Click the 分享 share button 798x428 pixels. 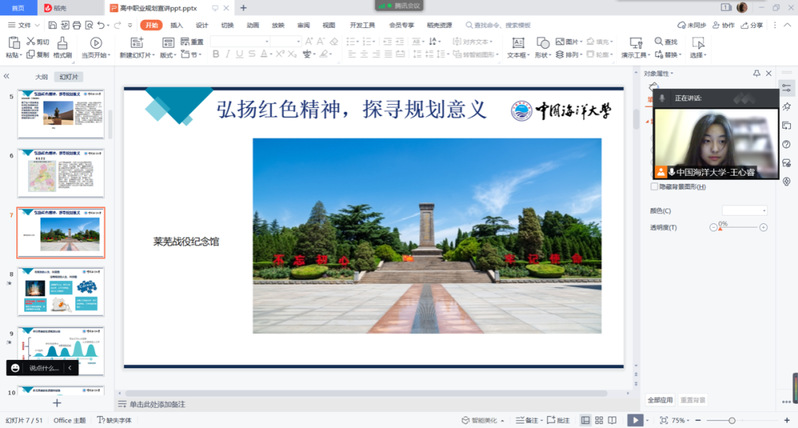[751, 25]
